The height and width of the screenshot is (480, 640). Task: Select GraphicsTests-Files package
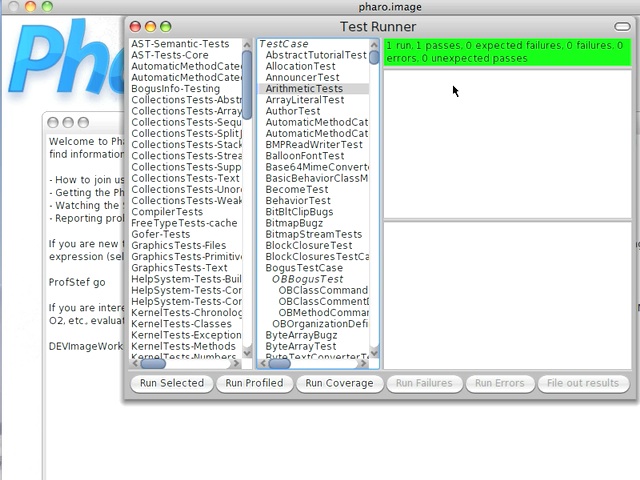[179, 245]
